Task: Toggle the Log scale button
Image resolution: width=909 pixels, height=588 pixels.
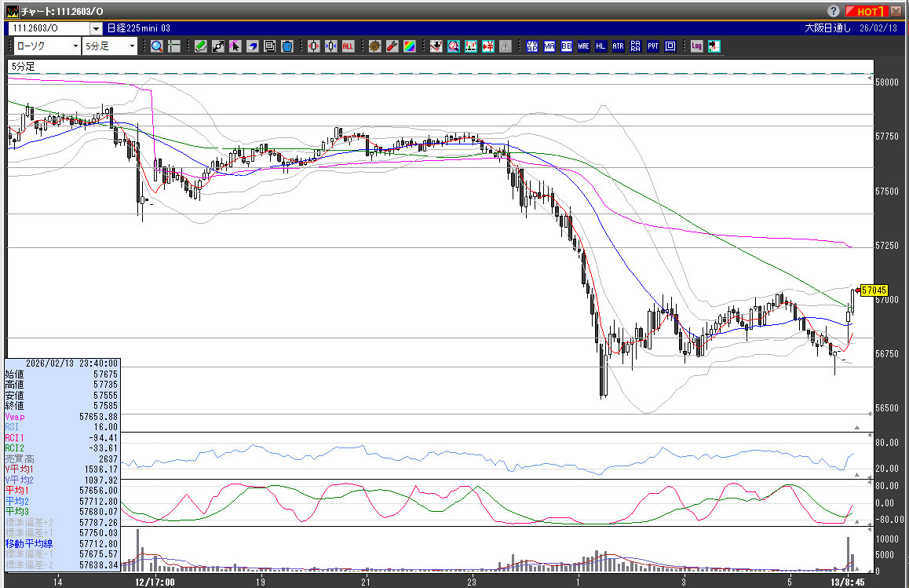Action: [x=696, y=46]
